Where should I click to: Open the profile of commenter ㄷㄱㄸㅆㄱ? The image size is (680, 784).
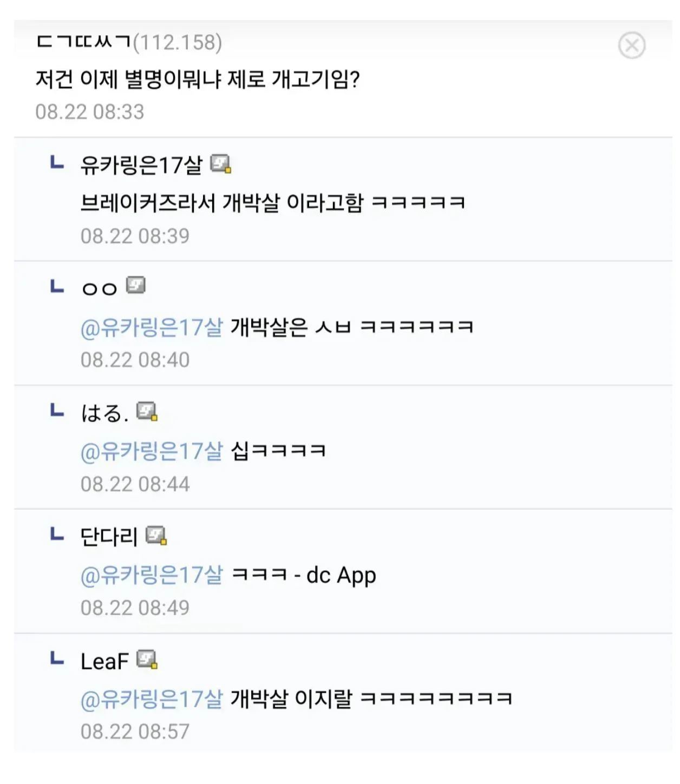point(84,42)
